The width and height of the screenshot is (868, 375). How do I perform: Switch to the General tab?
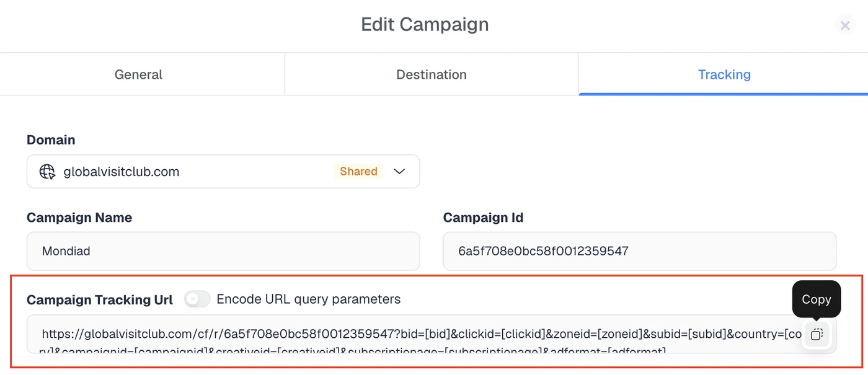[138, 74]
